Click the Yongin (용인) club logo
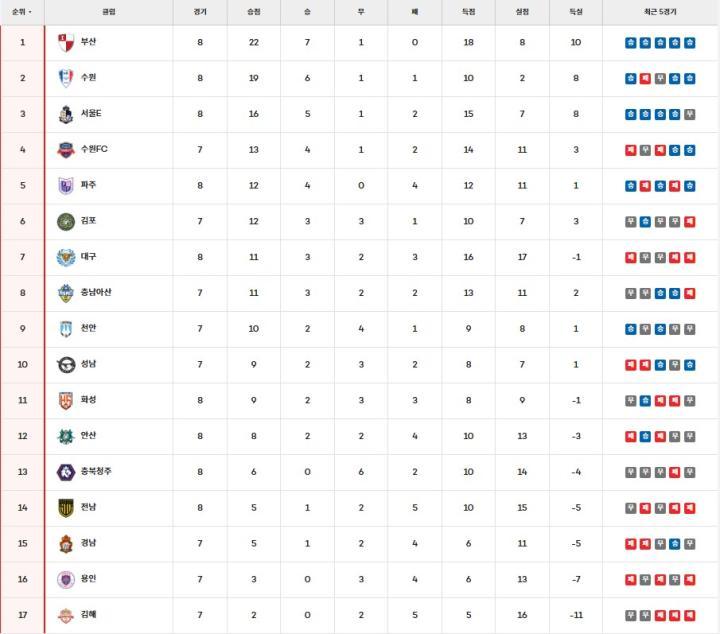 tap(66, 578)
